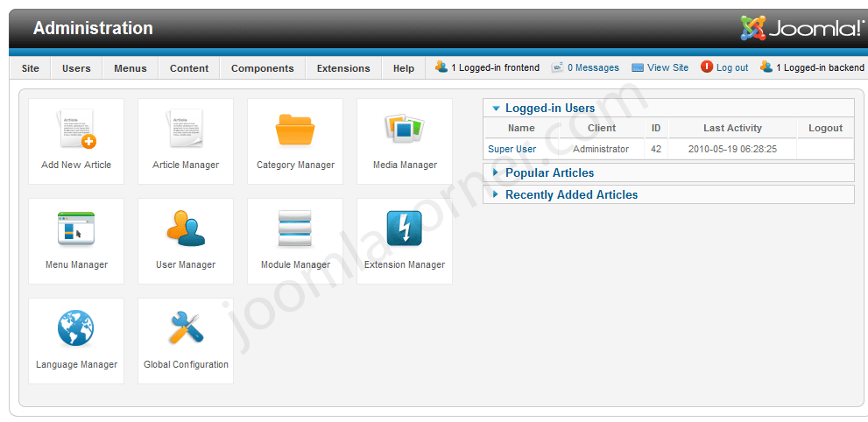Image resolution: width=868 pixels, height=422 pixels.
Task: Open the Menu Manager icon
Action: [x=76, y=230]
